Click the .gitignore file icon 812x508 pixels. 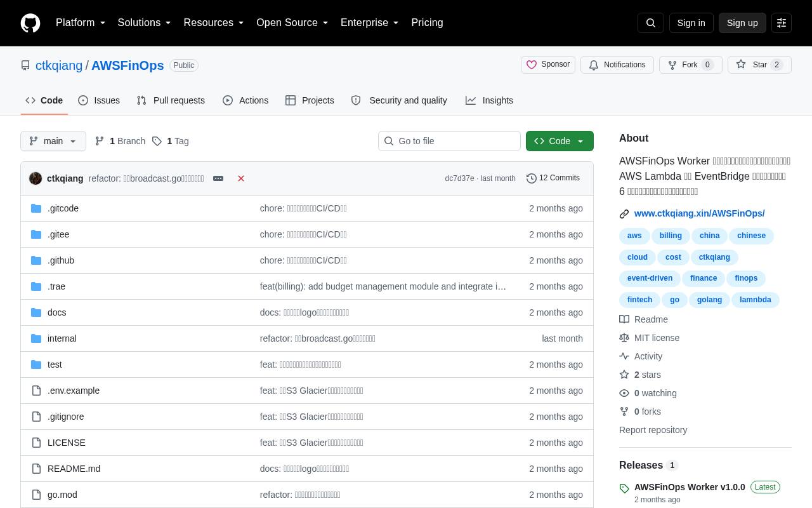click(x=36, y=417)
